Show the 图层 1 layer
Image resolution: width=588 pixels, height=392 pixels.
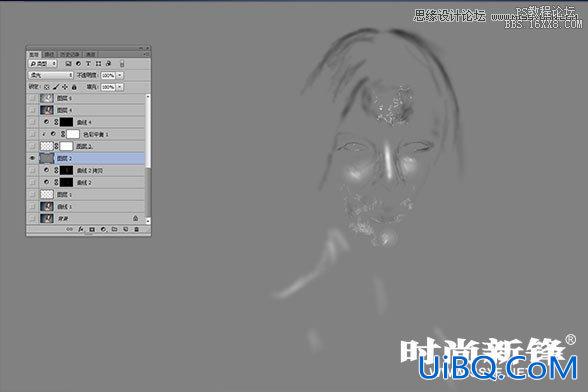click(x=32, y=194)
